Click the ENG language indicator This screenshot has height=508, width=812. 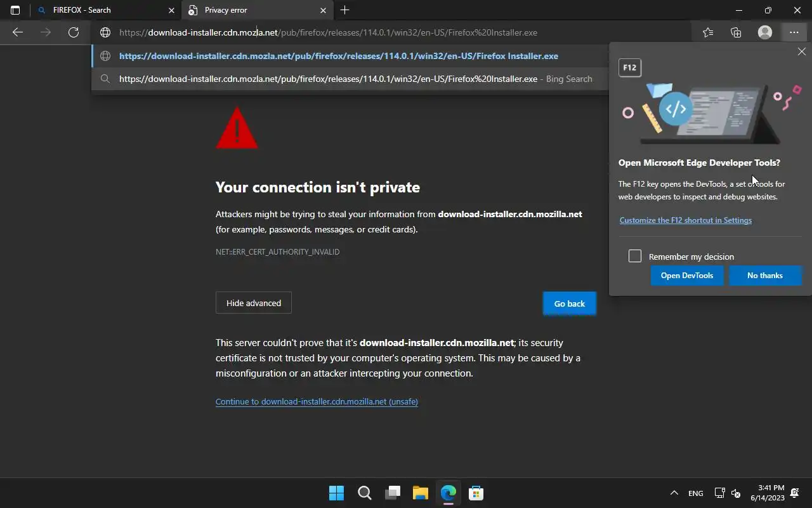click(x=696, y=493)
